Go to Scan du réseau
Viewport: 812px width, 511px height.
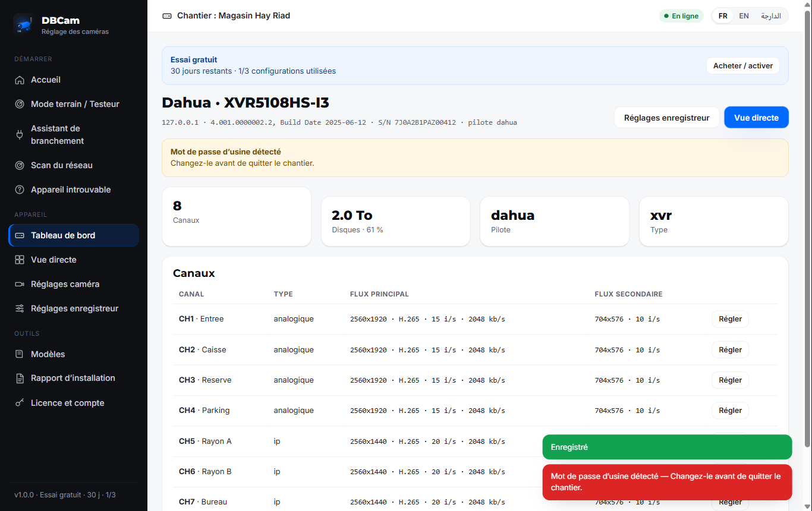[74, 166]
